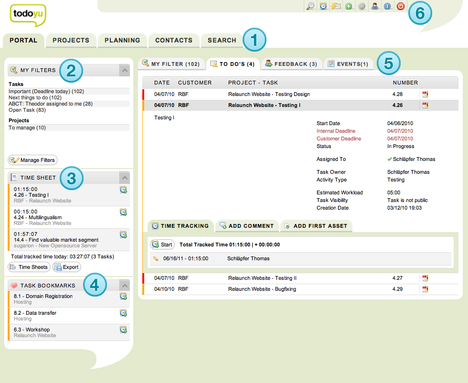This screenshot has width=468, height=383.
Task: Click the alarm clock reminder icon
Action: point(323,6)
